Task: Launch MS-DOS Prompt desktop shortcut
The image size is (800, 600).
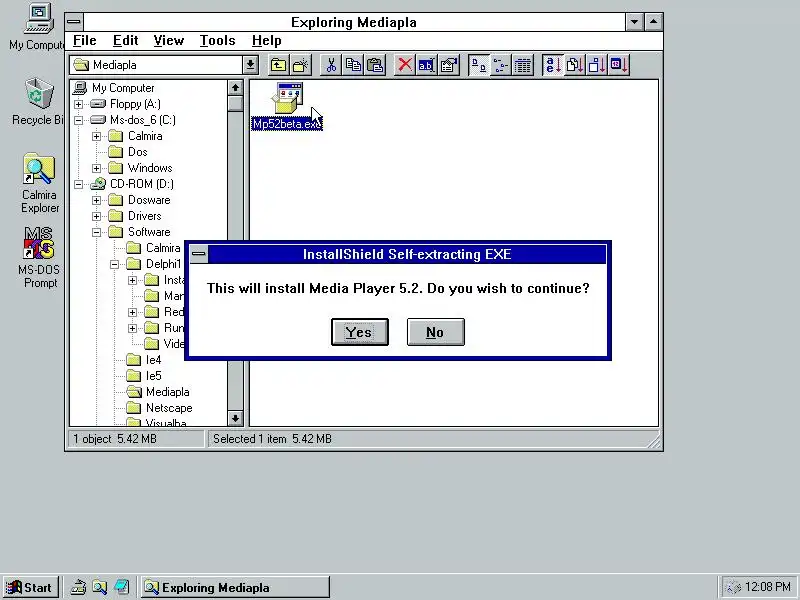Action: [39, 243]
